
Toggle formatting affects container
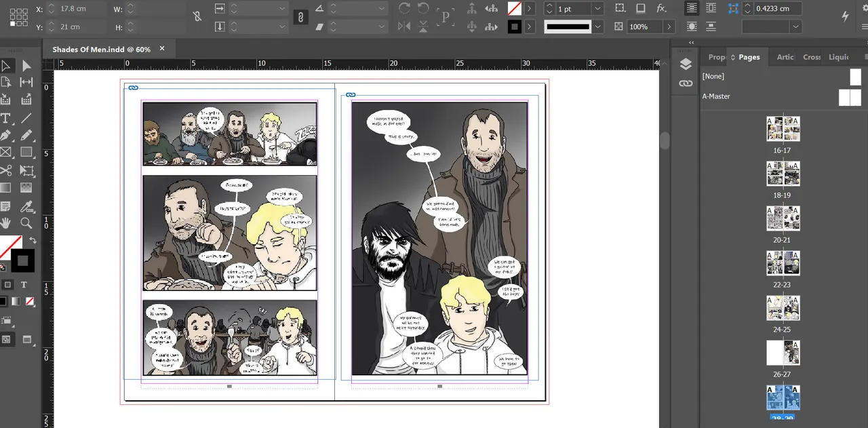click(x=7, y=285)
